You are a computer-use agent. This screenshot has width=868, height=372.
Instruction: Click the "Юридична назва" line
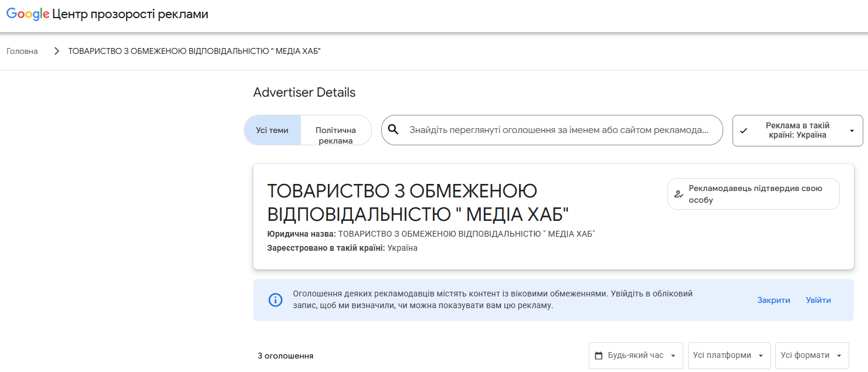[431, 234]
